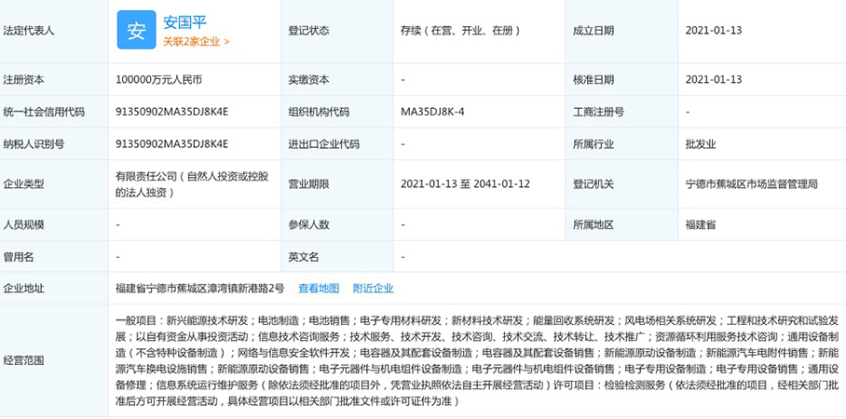Click the 所属行业 label
The height and width of the screenshot is (419, 846).
[x=593, y=144]
